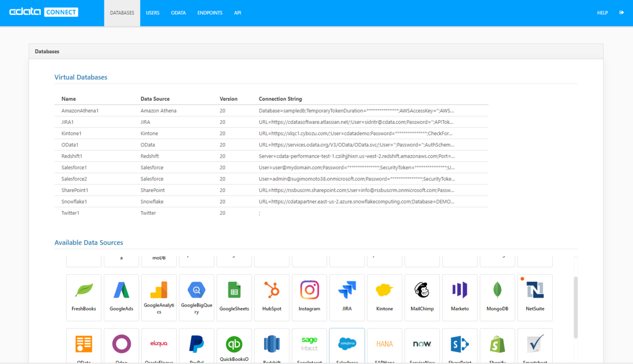The height and width of the screenshot is (364, 633).
Task: Click the Redshift1 connection string text
Action: pyautogui.click(x=357, y=156)
